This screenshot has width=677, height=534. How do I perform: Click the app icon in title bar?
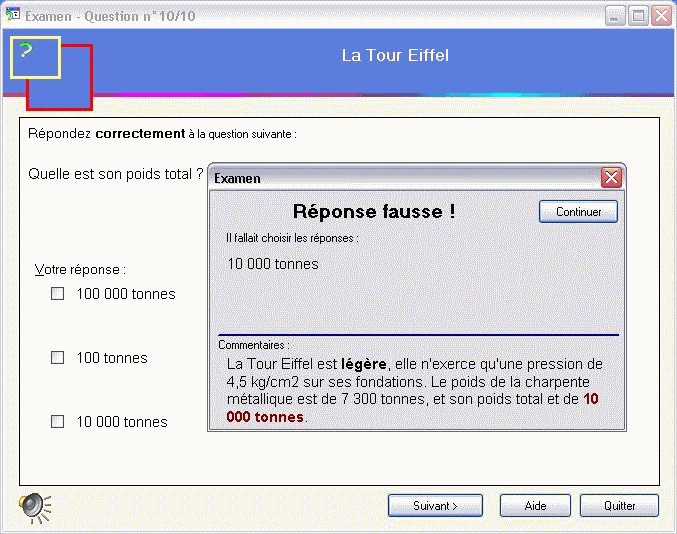(13, 14)
